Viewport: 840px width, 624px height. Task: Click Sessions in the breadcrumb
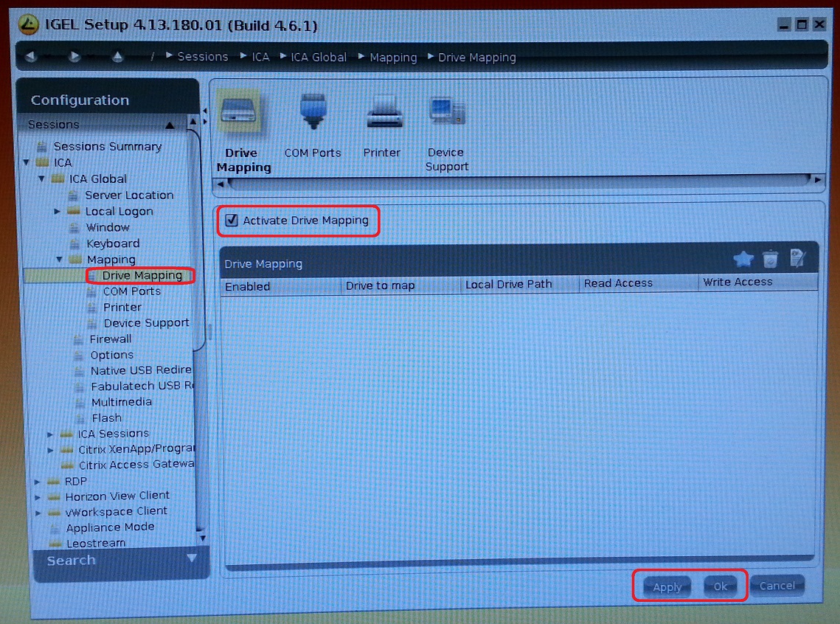point(203,56)
